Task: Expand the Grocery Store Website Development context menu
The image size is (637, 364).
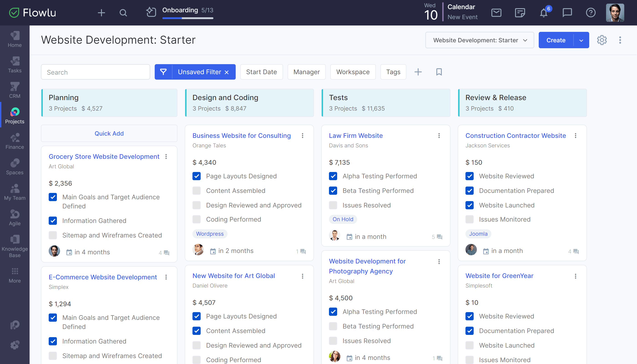Action: point(167,157)
